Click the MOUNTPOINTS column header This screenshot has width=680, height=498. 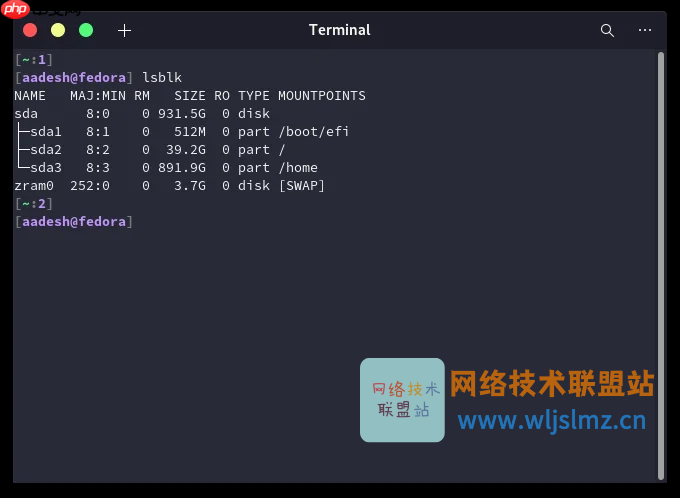pyautogui.click(x=322, y=95)
